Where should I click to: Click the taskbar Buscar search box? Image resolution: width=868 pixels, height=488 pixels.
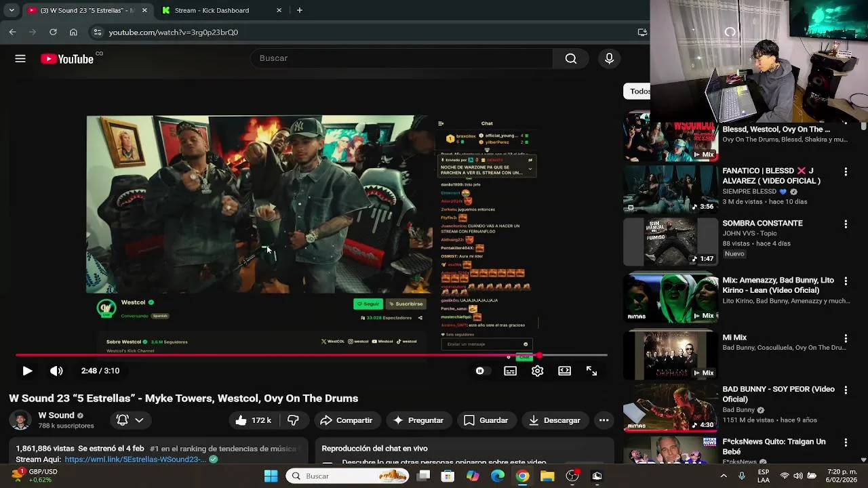pyautogui.click(x=347, y=476)
